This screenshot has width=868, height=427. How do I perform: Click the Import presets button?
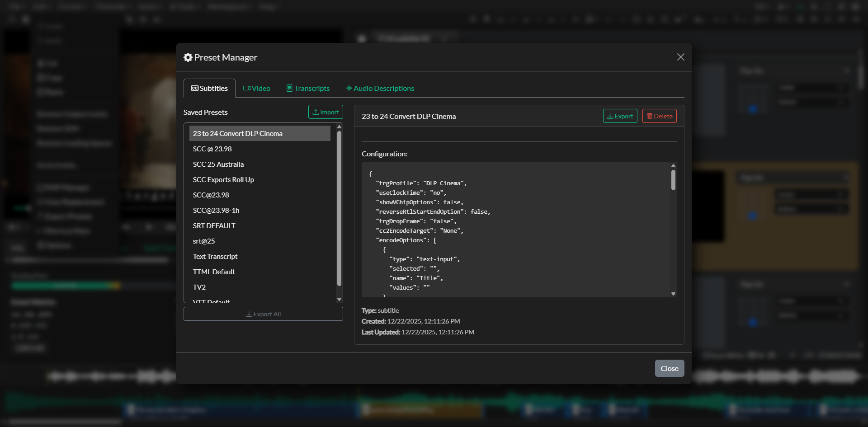[325, 112]
